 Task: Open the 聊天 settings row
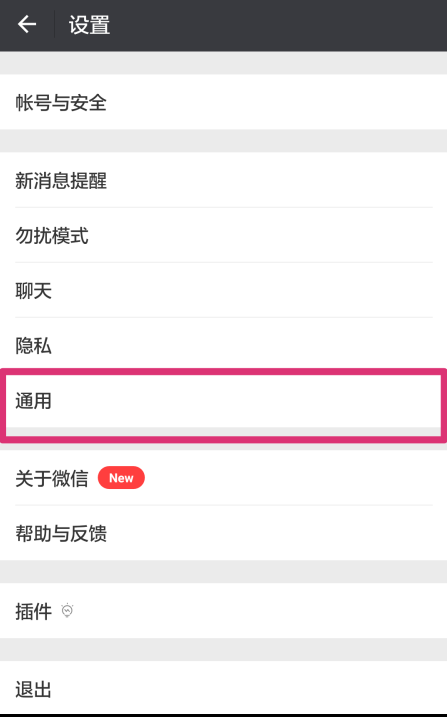pyautogui.click(x=224, y=290)
